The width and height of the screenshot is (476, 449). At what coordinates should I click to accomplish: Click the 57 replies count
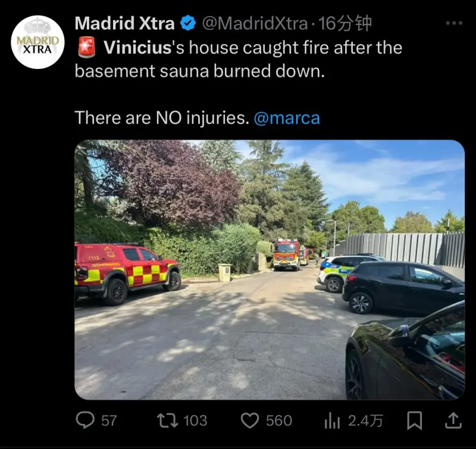pos(109,421)
